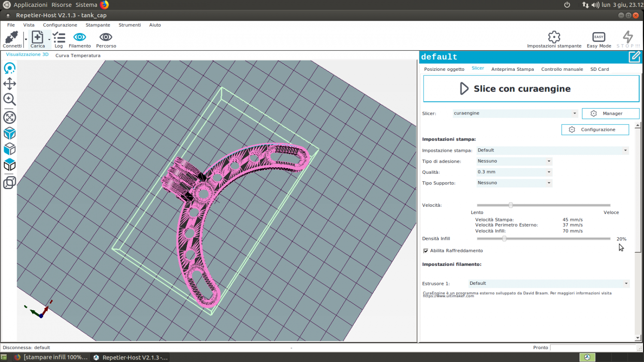The image size is (644, 362).
Task: Open Posizione oggetto tab
Action: (x=444, y=69)
